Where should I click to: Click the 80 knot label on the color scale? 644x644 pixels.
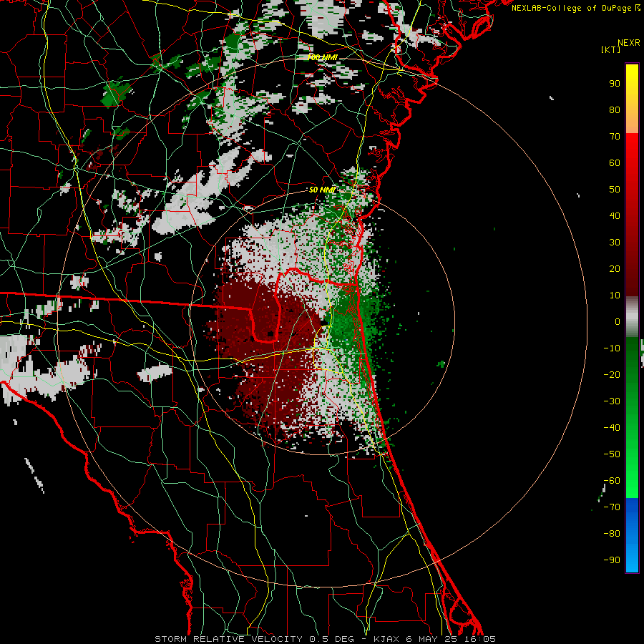point(615,110)
